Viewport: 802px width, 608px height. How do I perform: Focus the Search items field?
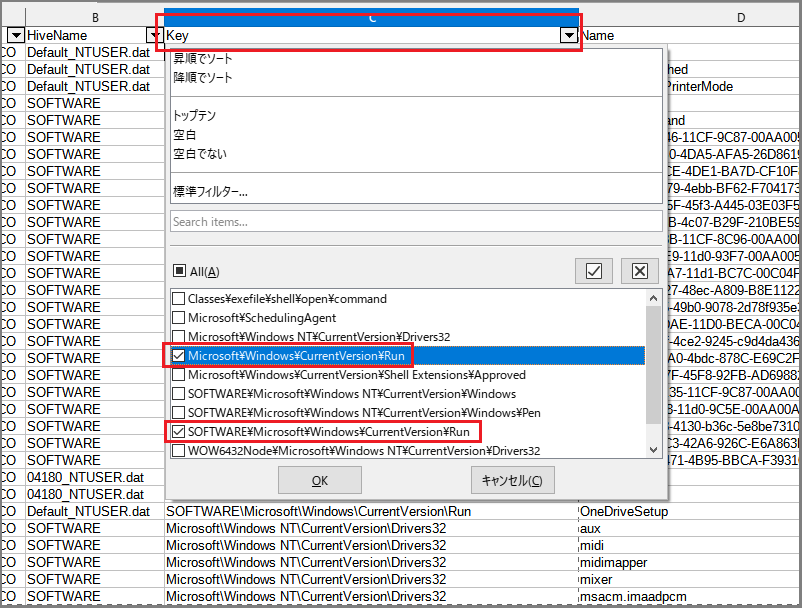pyautogui.click(x=416, y=222)
